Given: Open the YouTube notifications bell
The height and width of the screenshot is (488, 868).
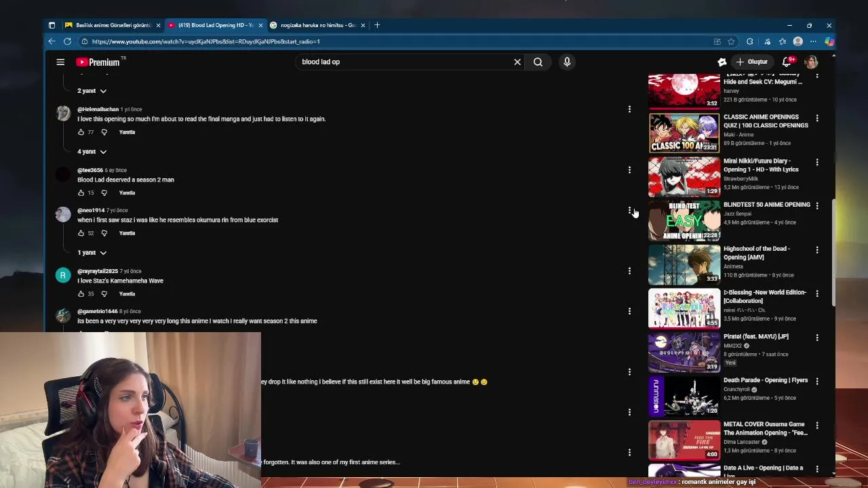Looking at the screenshot, I should point(787,62).
